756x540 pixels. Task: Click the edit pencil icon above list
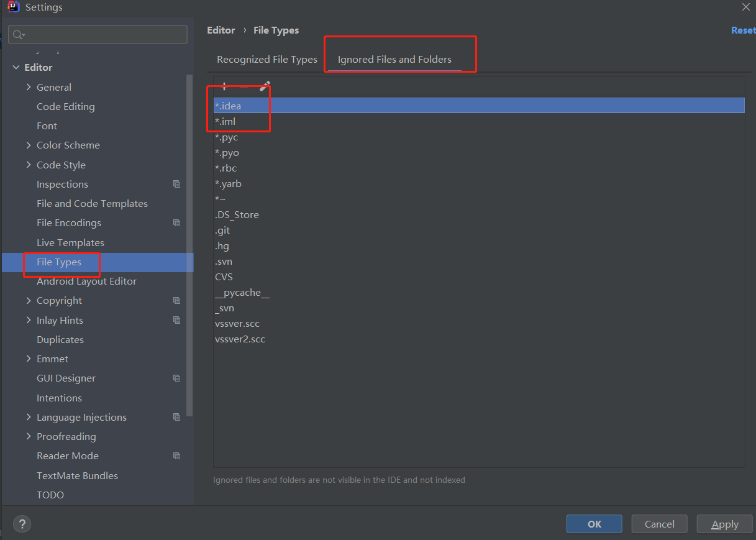click(x=265, y=86)
